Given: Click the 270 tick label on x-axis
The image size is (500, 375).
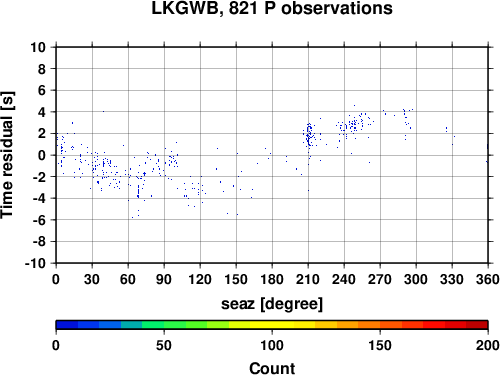Looking at the screenshot, I should [x=380, y=279].
